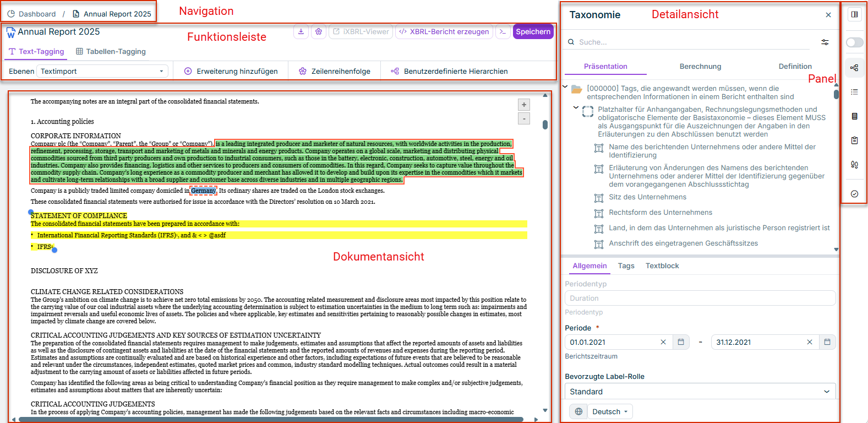This screenshot has width=868, height=423.
Task: Clear the start date 01.01.2021
Action: click(x=663, y=342)
